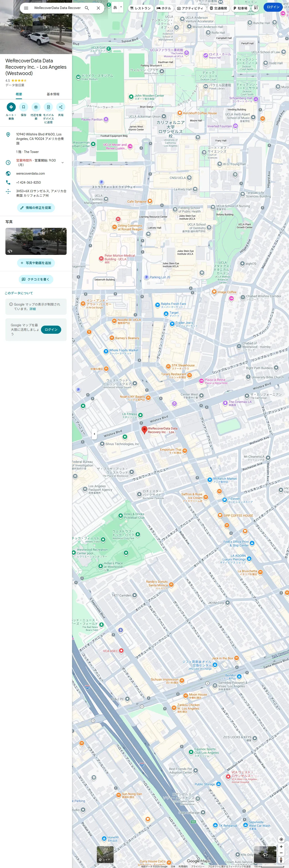Click the WeRecoverData search text field
The image size is (289, 868).
57,8
